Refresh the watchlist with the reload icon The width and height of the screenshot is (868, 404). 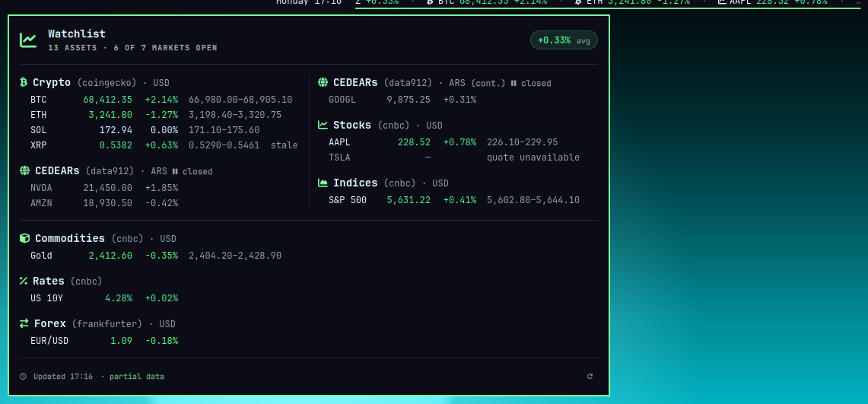tap(590, 377)
